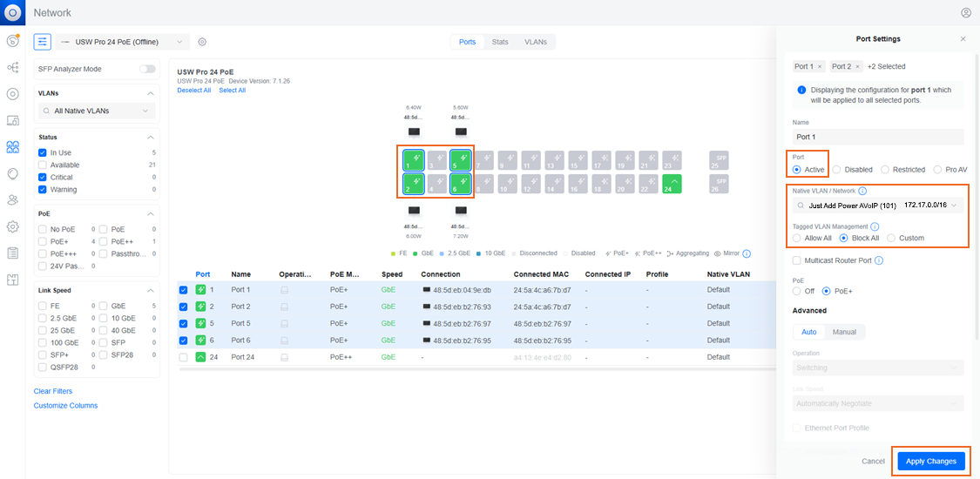
Task: Open the Insights sidebar icon
Action: [12, 173]
